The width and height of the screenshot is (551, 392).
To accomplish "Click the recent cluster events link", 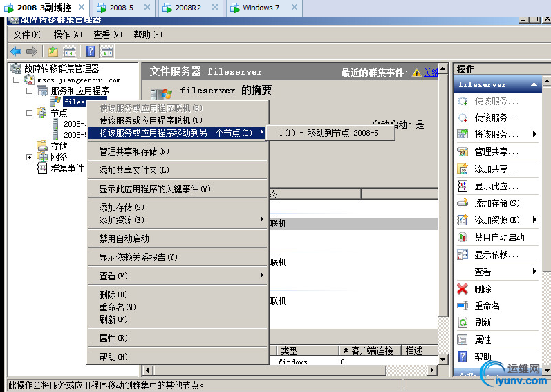I will pos(430,73).
